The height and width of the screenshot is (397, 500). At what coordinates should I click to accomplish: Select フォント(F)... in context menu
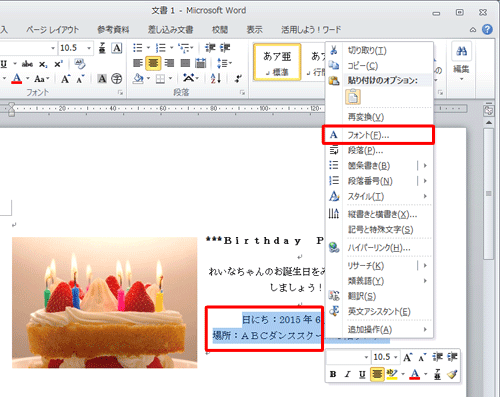tap(379, 135)
